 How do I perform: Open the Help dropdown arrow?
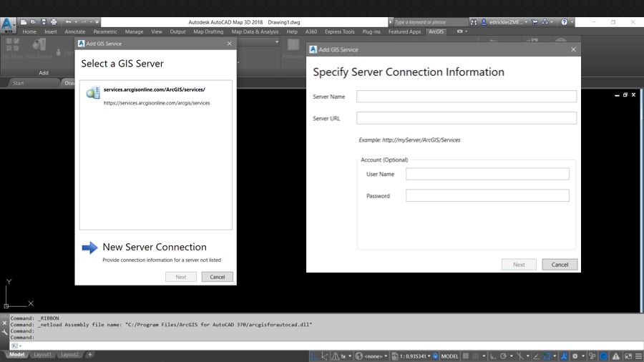tap(572, 22)
